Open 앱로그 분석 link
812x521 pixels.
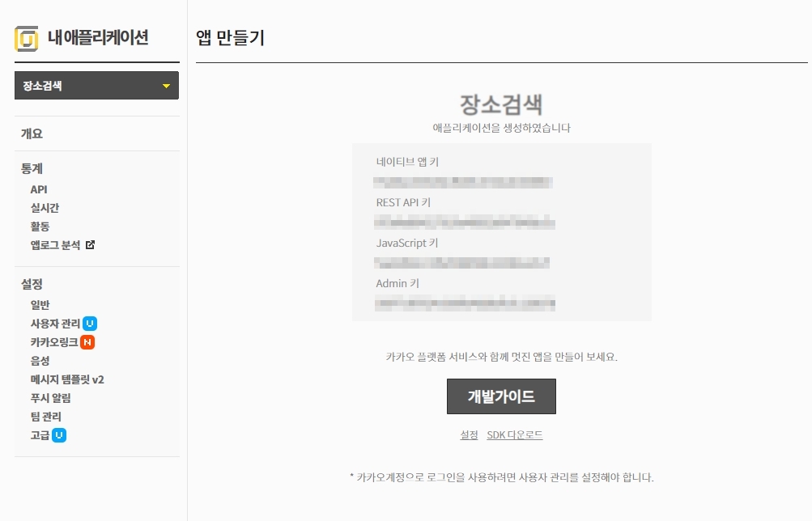55,245
